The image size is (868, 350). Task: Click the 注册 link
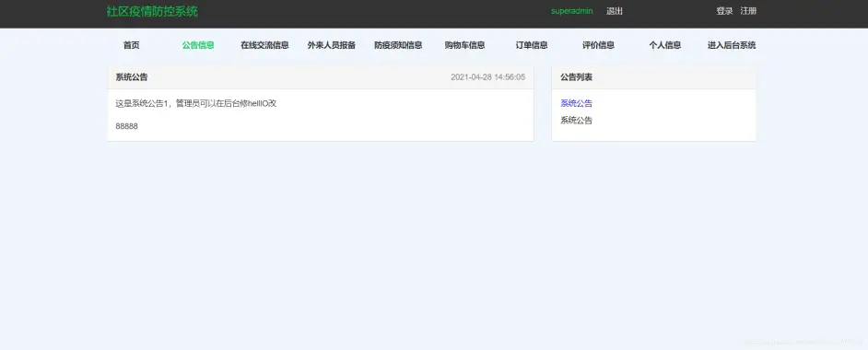coord(748,11)
